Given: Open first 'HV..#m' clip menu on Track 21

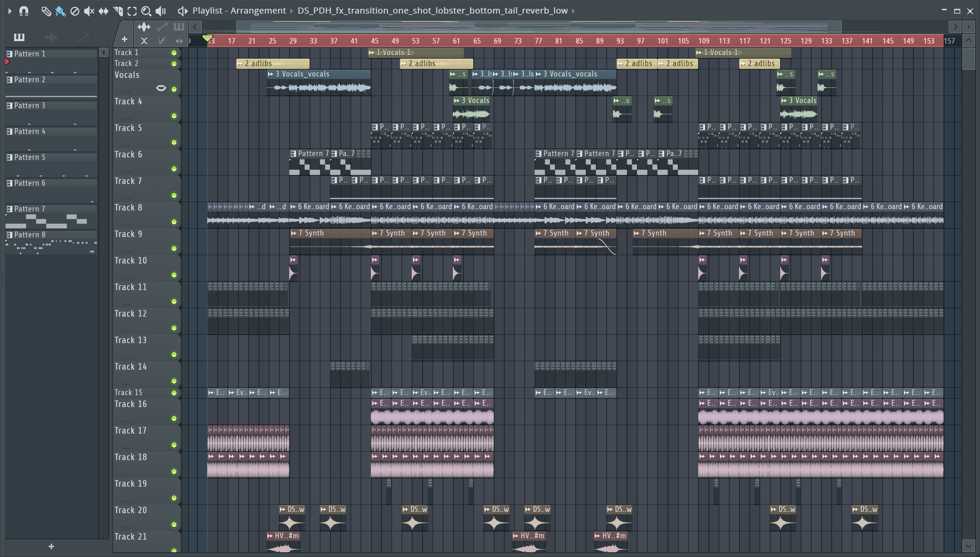Looking at the screenshot, I should coord(270,536).
